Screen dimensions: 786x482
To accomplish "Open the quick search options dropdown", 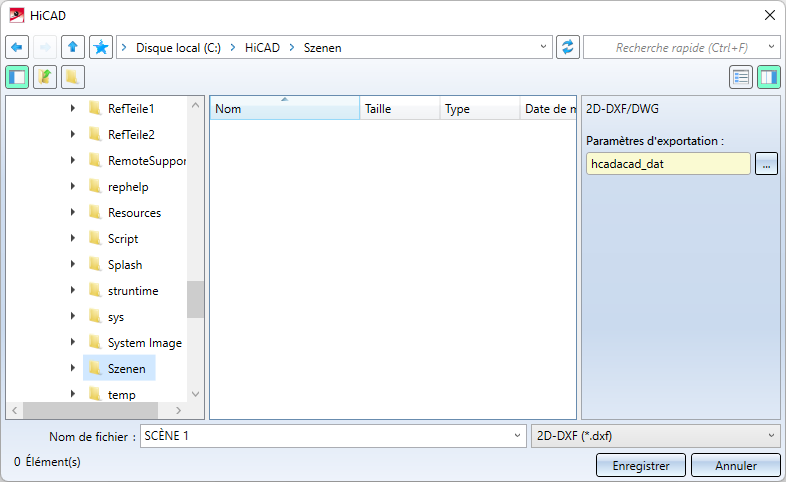I will click(771, 47).
